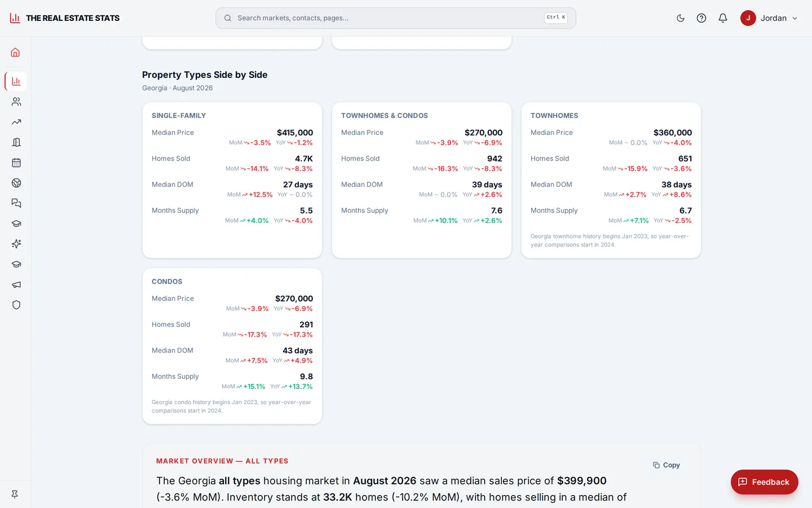
Task: Click the 5.5 months supply value
Action: tap(306, 211)
